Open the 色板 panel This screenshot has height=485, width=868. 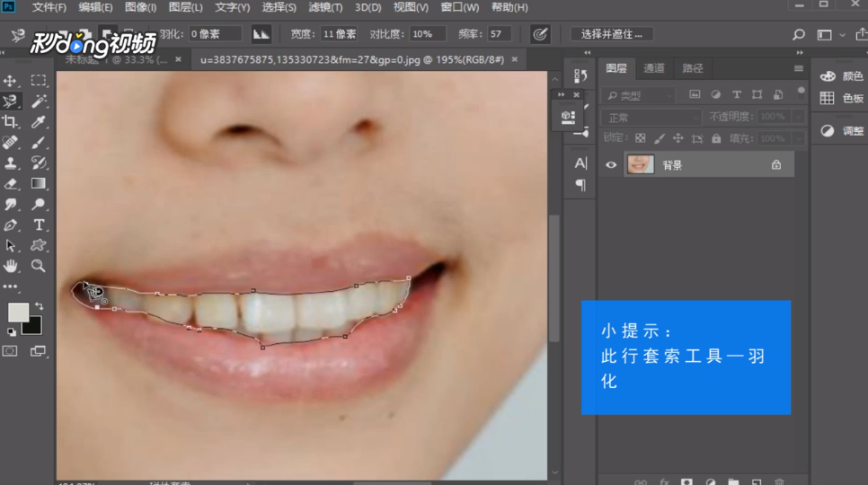tap(841, 98)
